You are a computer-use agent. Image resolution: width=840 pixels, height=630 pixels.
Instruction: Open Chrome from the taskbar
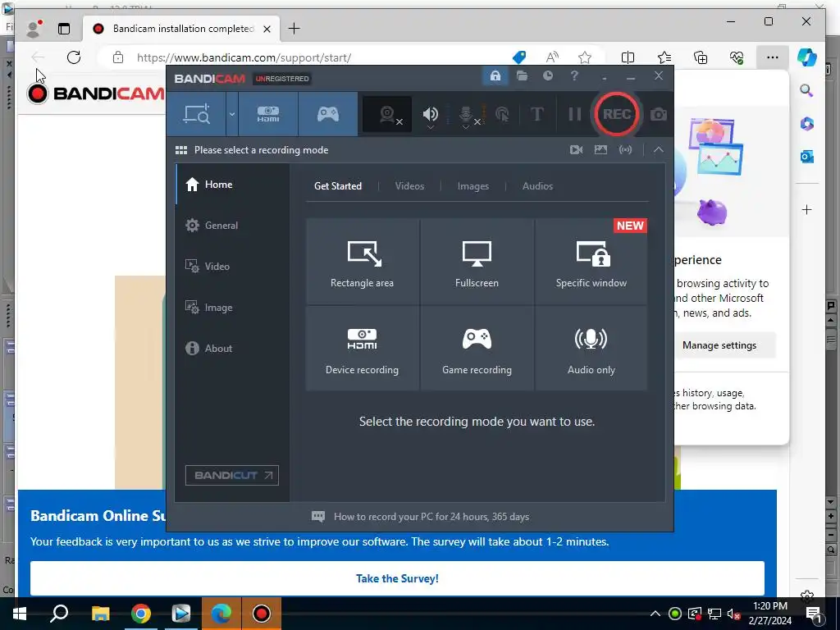[x=141, y=614]
